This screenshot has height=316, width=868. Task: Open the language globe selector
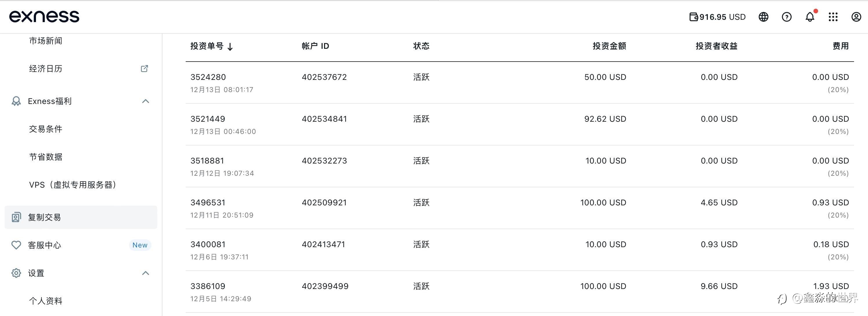[x=763, y=17]
